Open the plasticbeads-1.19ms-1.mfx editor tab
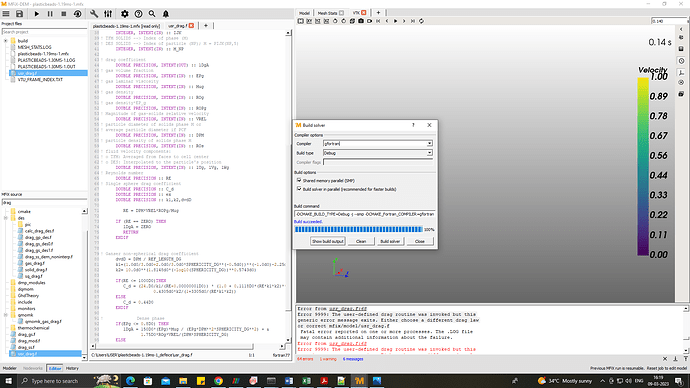The width and height of the screenshot is (690, 388). (x=126, y=26)
